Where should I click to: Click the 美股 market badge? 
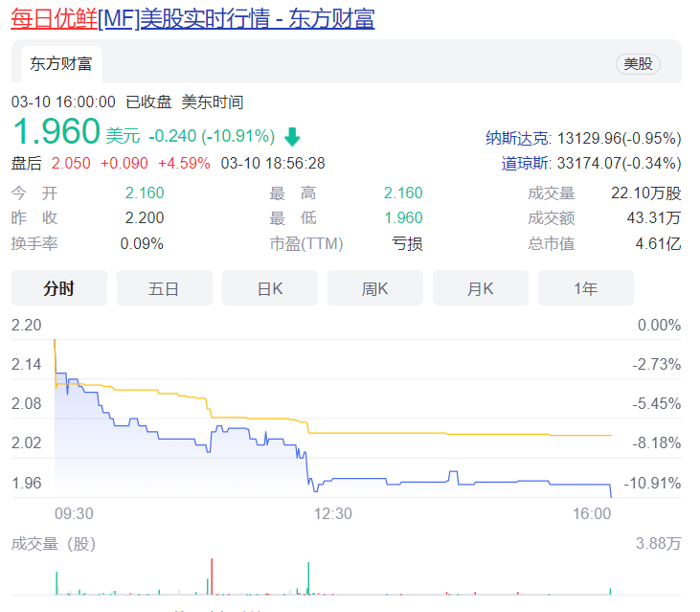coord(638,64)
